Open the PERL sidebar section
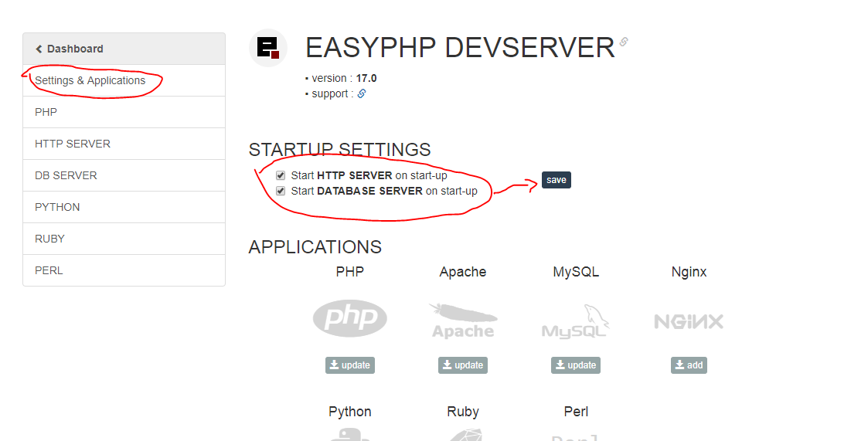This screenshot has width=868, height=441. [x=124, y=270]
